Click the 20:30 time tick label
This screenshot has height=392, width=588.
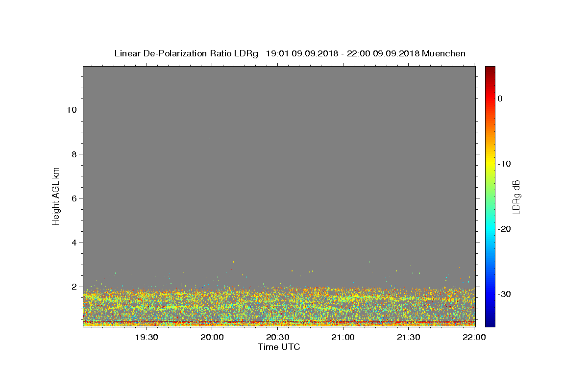coord(277,337)
